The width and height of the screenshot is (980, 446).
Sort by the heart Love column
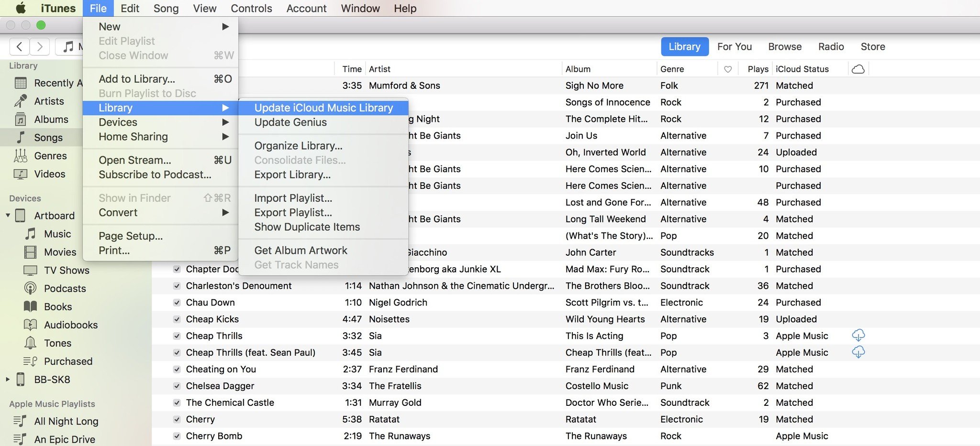pyautogui.click(x=728, y=69)
